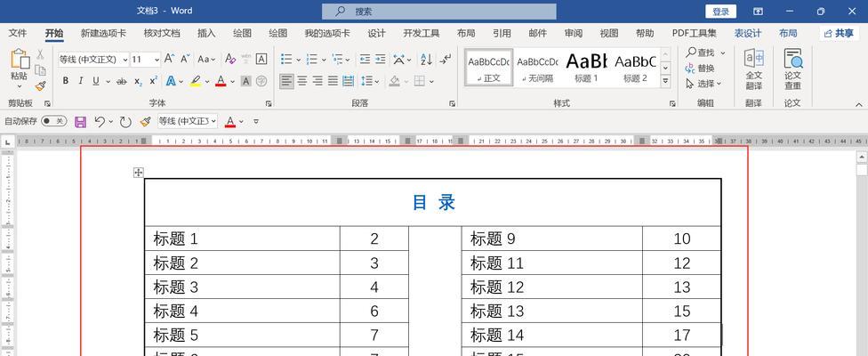The height and width of the screenshot is (356, 868).
Task: Switch to the 引用 tab
Action: (x=502, y=33)
